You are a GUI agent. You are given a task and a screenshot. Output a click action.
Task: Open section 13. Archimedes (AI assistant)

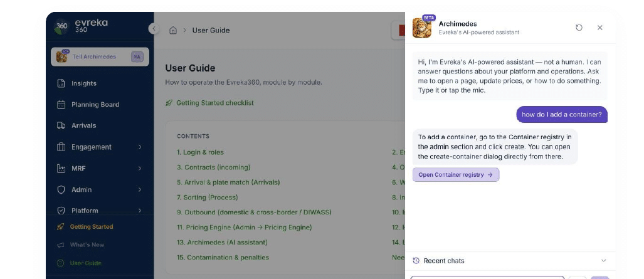222,243
